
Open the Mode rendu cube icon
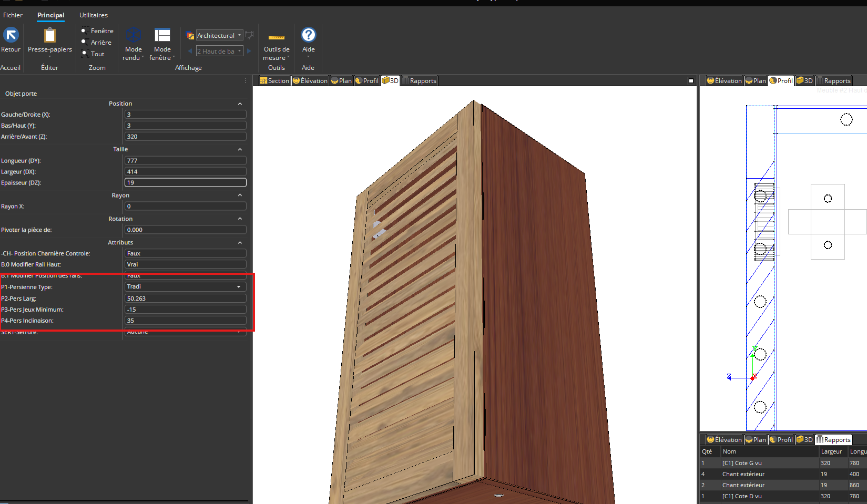pyautogui.click(x=134, y=35)
